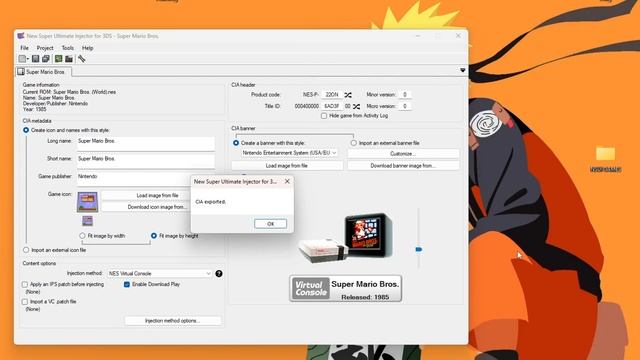Screen dimensions: 640x360
Task: Open settings via the wrench toolbar icon
Action: pos(82,59)
